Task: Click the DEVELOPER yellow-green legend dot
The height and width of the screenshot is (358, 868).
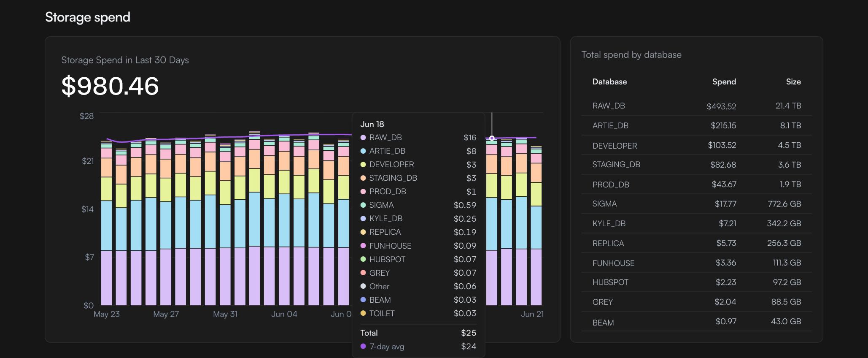Action: (x=363, y=165)
